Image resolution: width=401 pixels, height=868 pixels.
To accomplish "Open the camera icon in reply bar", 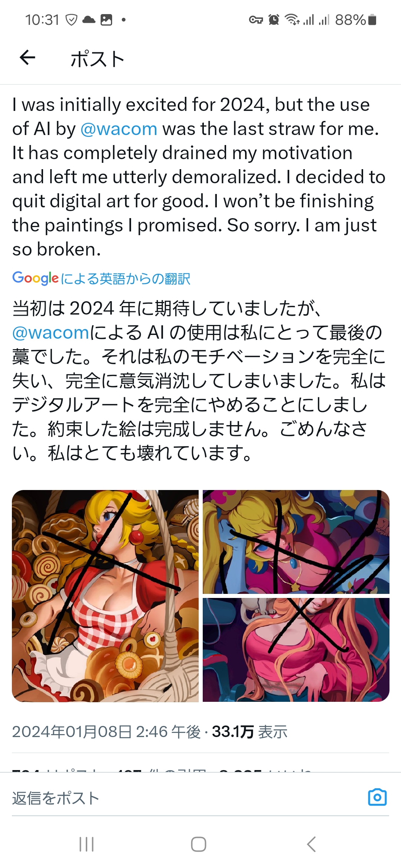I will [x=377, y=797].
